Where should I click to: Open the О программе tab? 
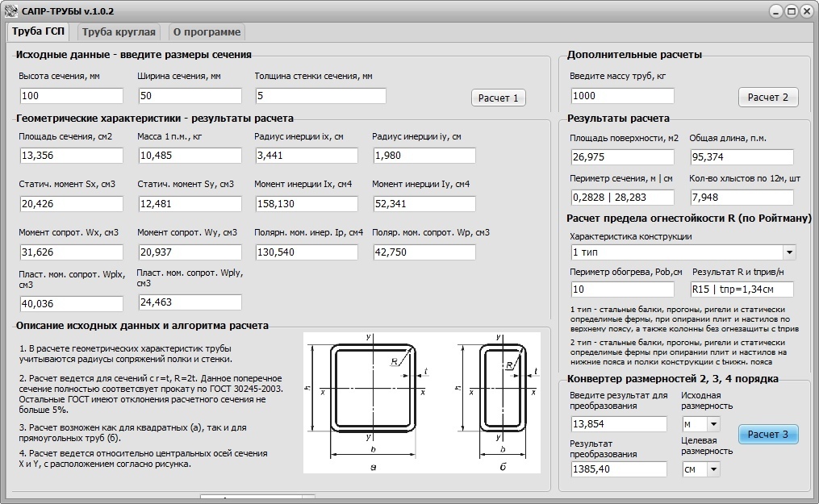207,31
